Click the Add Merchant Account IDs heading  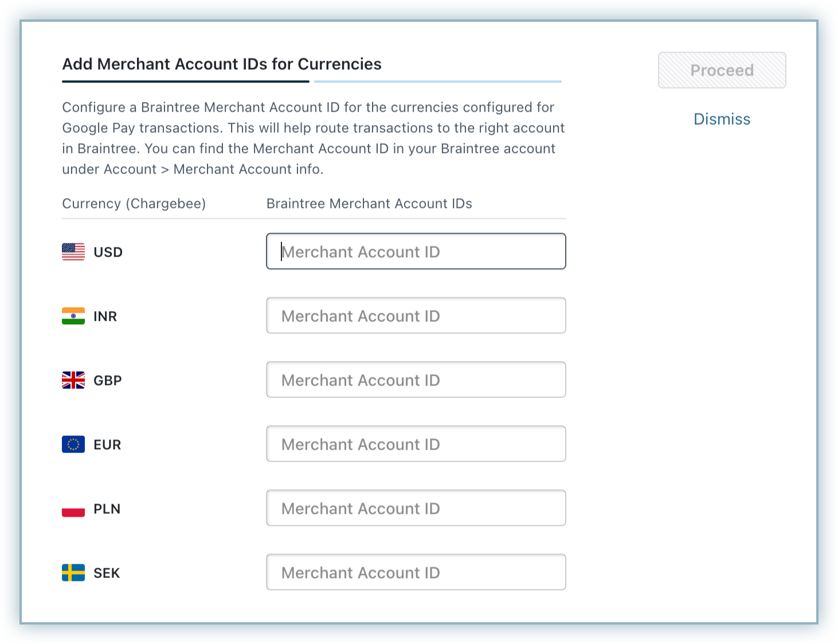[x=222, y=64]
